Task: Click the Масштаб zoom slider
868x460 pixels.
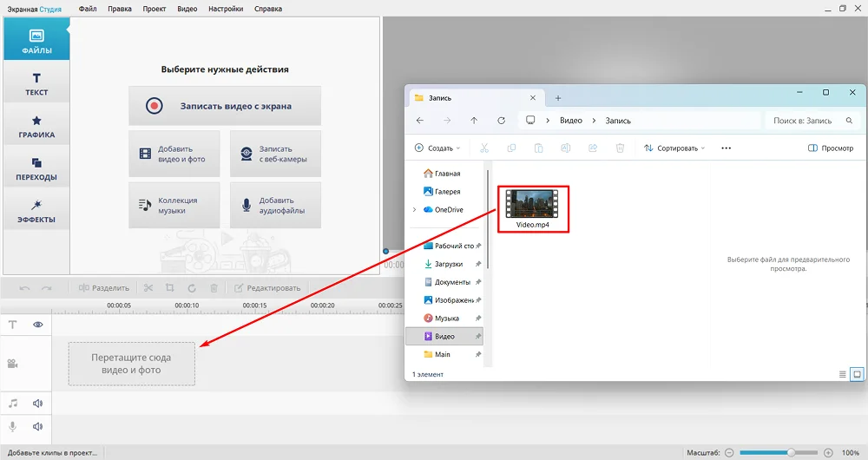Action: click(x=779, y=453)
